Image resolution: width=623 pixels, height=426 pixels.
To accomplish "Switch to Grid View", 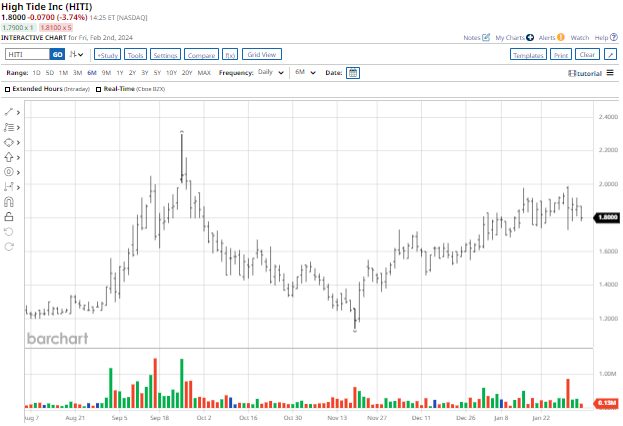I will pyautogui.click(x=262, y=54).
